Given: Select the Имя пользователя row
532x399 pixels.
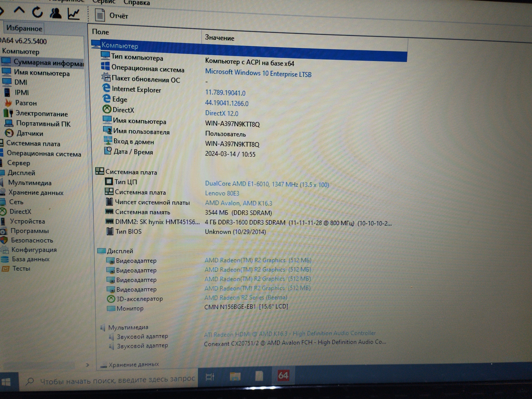Looking at the screenshot, I should [x=175, y=132].
